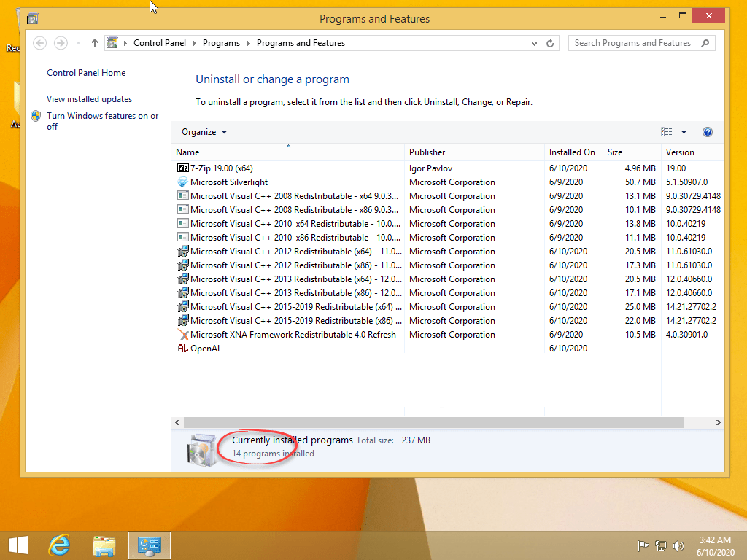Go forward with the forward arrow
Screen dimensions: 747x560
(x=61, y=43)
